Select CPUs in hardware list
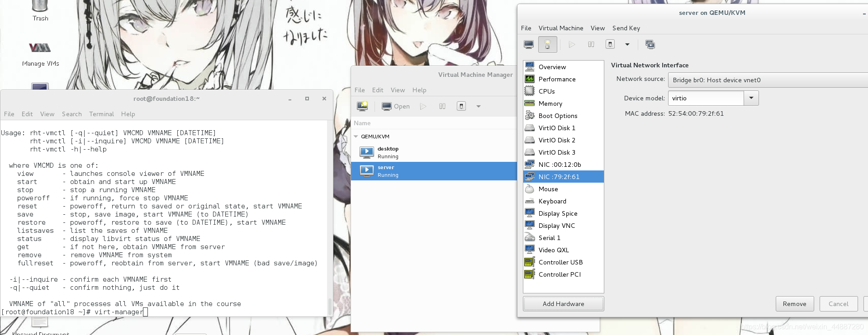This screenshot has height=335, width=868. click(x=564, y=91)
